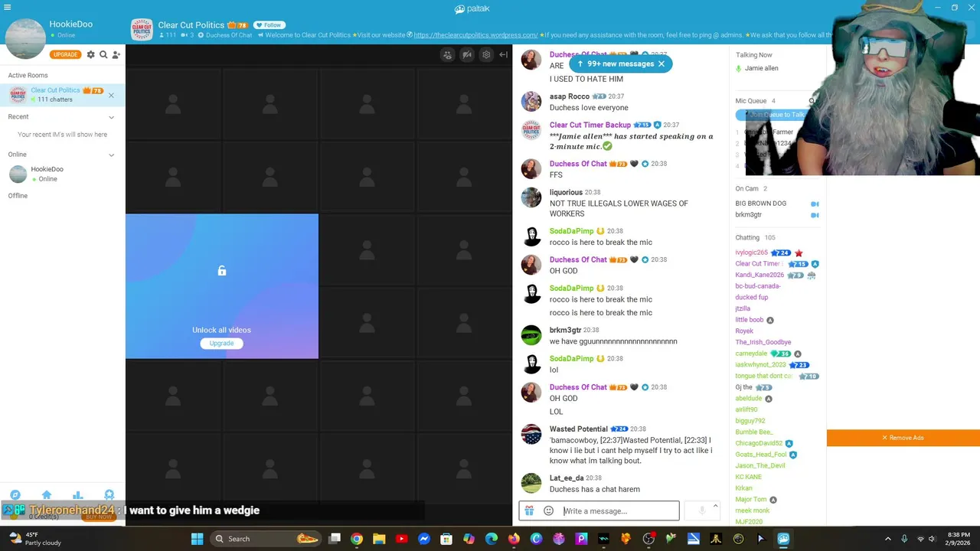
Task: Leave Clear Cut Politics from Active Rooms
Action: (x=111, y=95)
